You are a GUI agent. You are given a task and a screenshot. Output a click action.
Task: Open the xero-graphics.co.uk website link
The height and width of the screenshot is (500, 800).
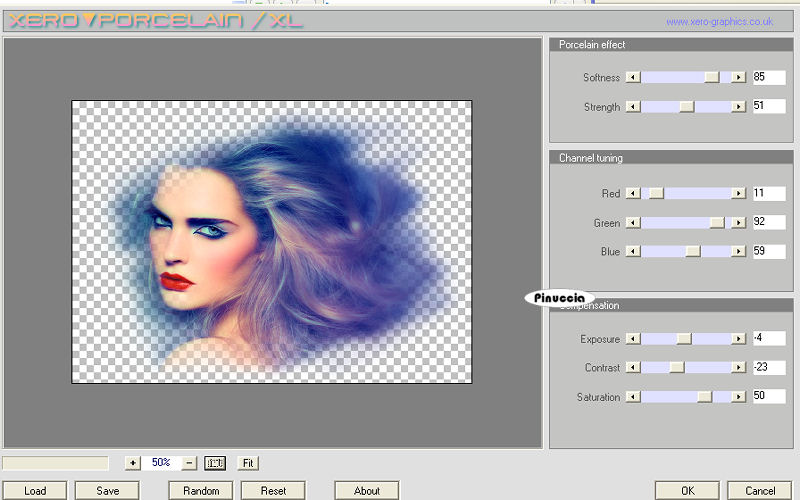(x=719, y=21)
